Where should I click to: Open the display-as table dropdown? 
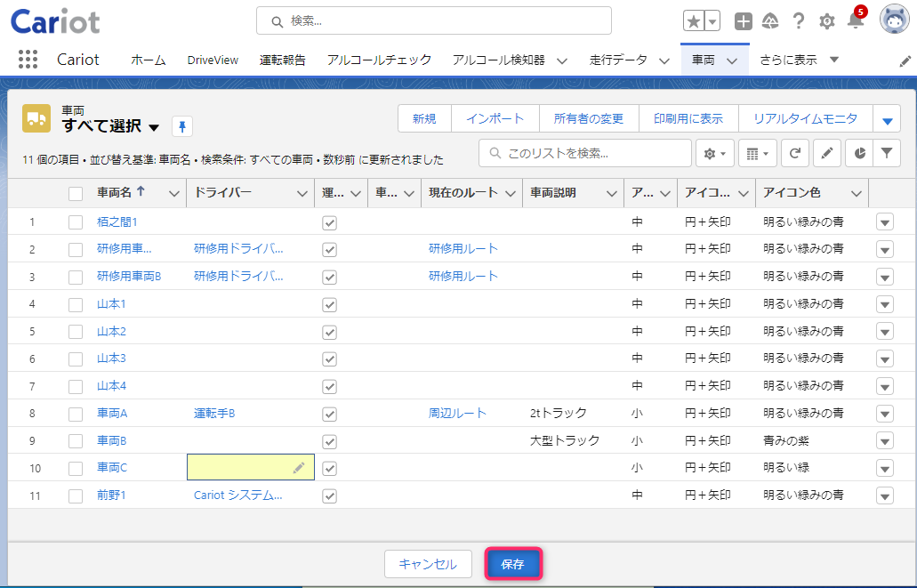click(x=757, y=153)
